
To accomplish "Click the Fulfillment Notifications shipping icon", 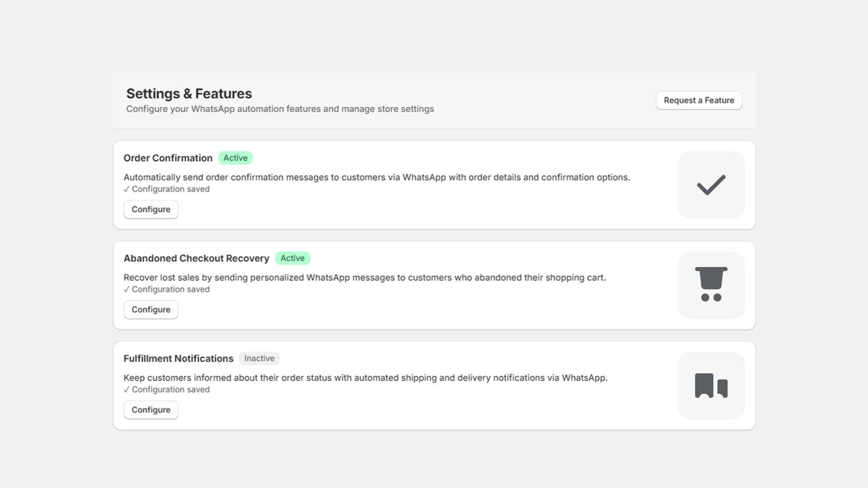I will [x=711, y=385].
